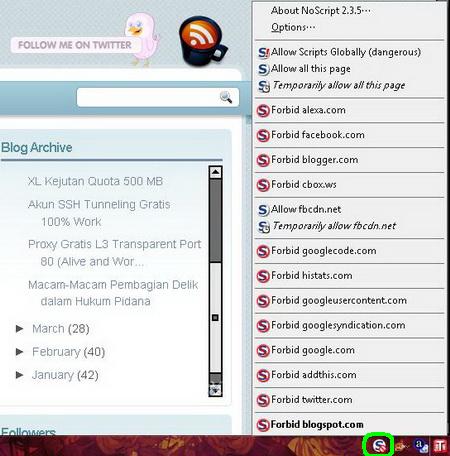Click the red 'T' add-on icon in status bar
The image size is (450, 456).
click(x=440, y=446)
